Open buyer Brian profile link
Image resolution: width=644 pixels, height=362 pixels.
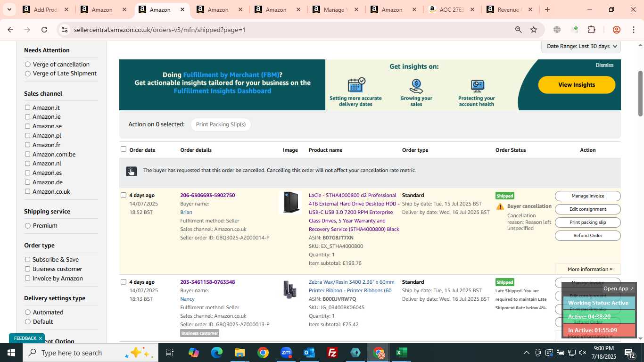pos(186,212)
